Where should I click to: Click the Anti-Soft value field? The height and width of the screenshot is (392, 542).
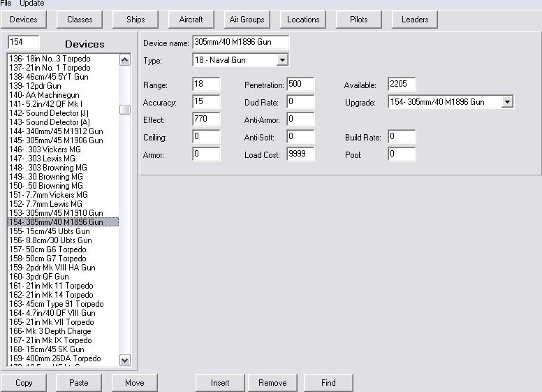pyautogui.click(x=300, y=136)
